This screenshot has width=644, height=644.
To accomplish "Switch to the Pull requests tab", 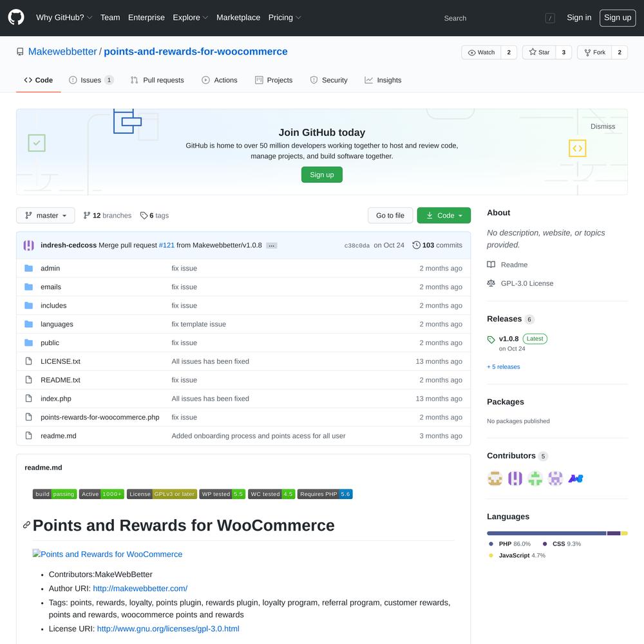I will 157,80.
